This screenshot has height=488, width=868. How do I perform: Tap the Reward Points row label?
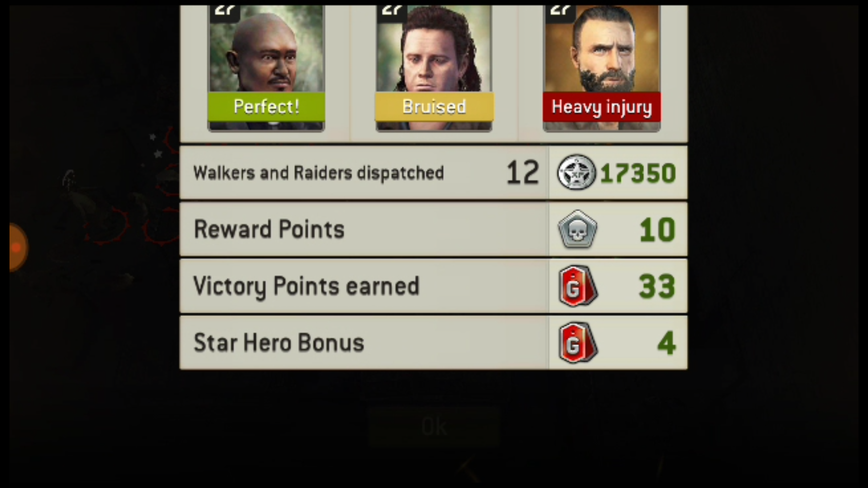269,229
